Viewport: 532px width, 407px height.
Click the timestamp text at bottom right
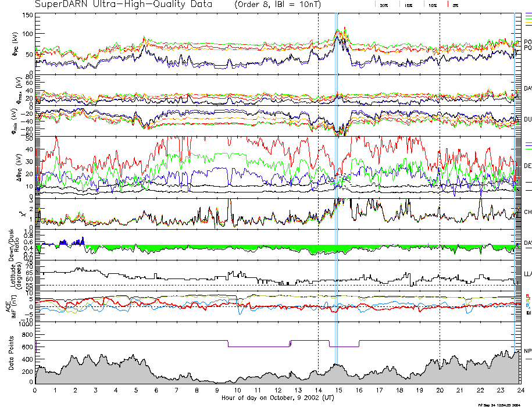pyautogui.click(x=504, y=405)
